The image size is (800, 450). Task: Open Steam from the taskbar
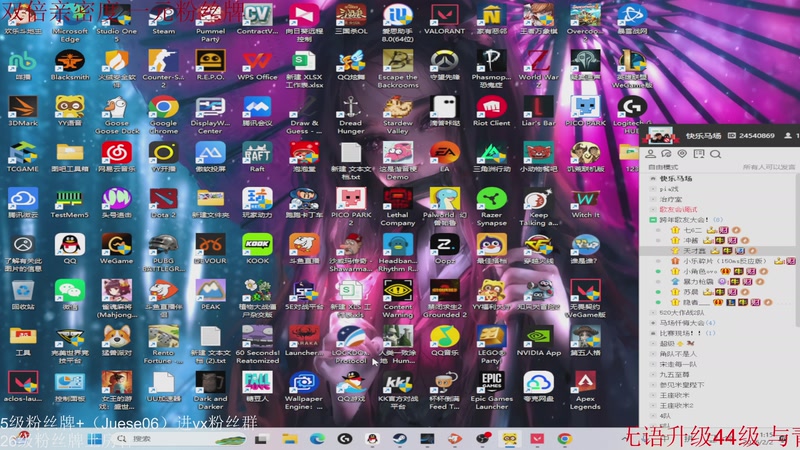[x=399, y=439]
